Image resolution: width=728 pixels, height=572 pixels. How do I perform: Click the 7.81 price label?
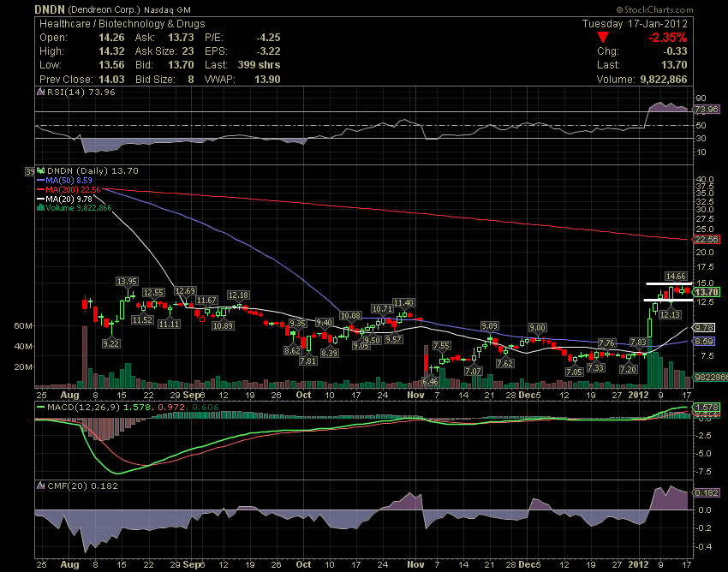click(307, 360)
